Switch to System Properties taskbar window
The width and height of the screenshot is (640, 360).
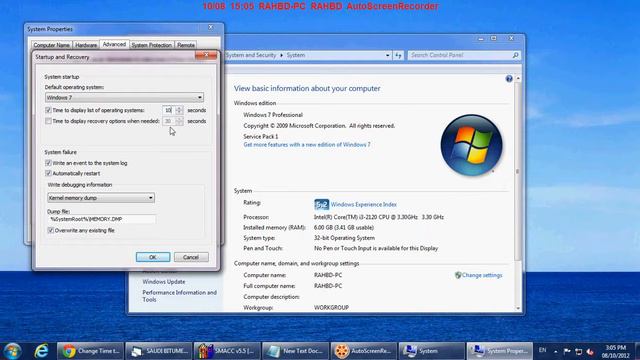point(500,351)
